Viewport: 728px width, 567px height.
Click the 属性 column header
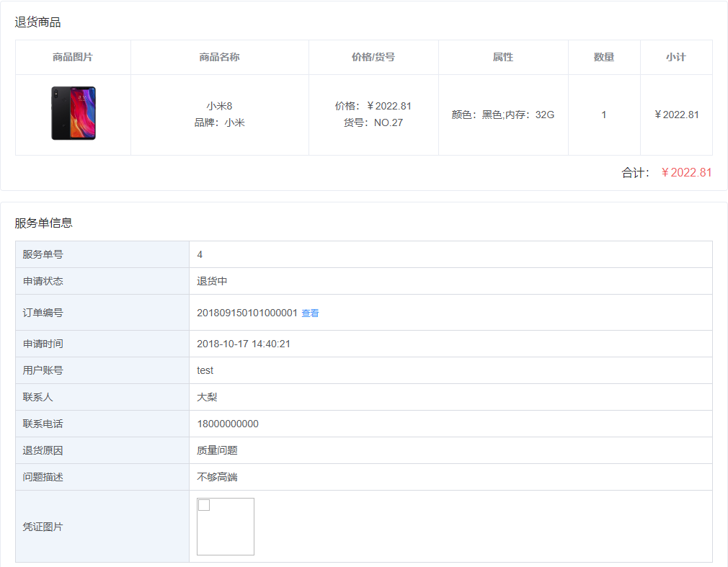click(x=502, y=56)
